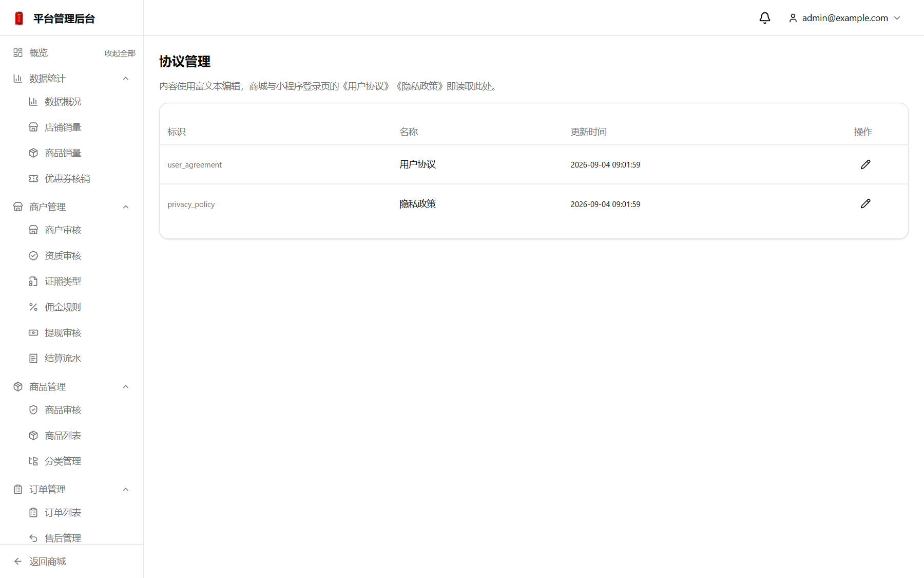Click the 隐私政策 row update timestamp
Image resolution: width=924 pixels, height=578 pixels.
[605, 204]
